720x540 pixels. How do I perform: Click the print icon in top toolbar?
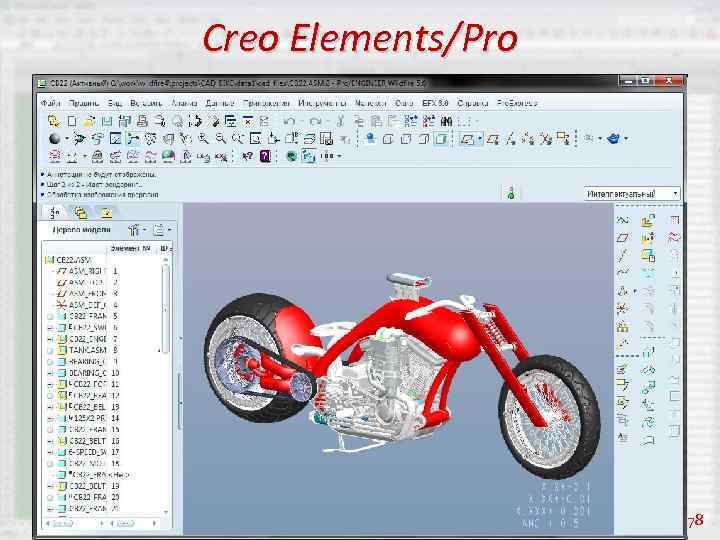tap(142, 121)
